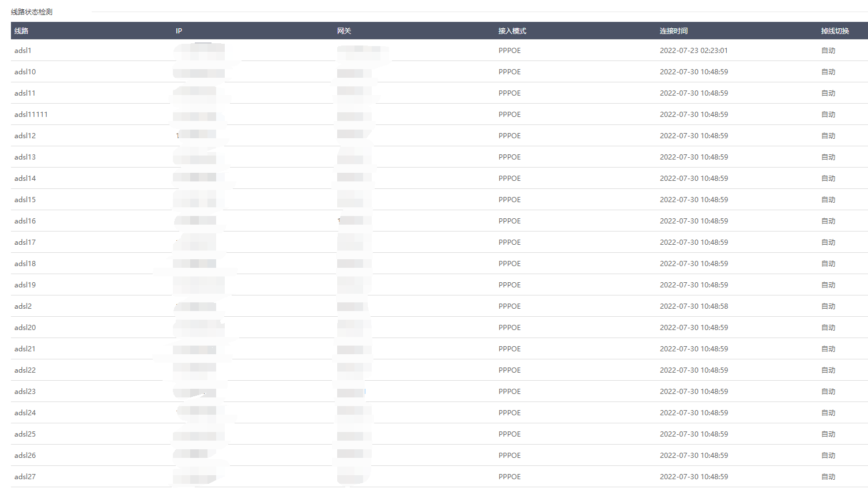
Task: Sort by the 连接时间 column header
Action: (673, 31)
